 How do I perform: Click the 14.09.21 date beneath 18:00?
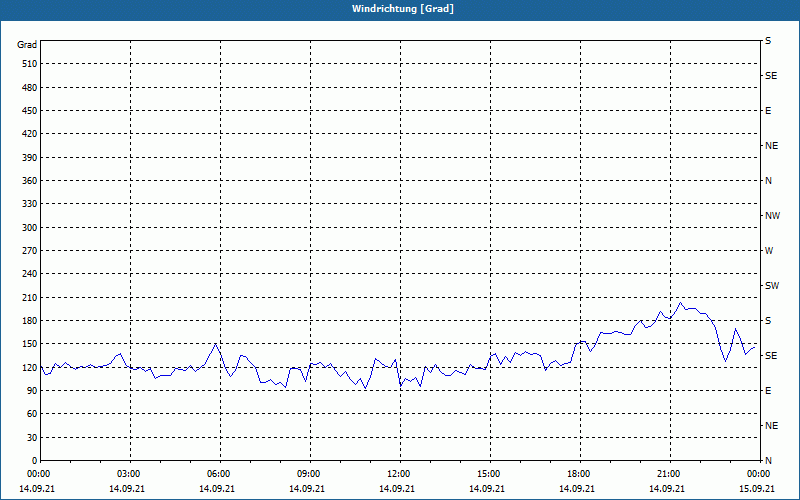click(x=577, y=489)
